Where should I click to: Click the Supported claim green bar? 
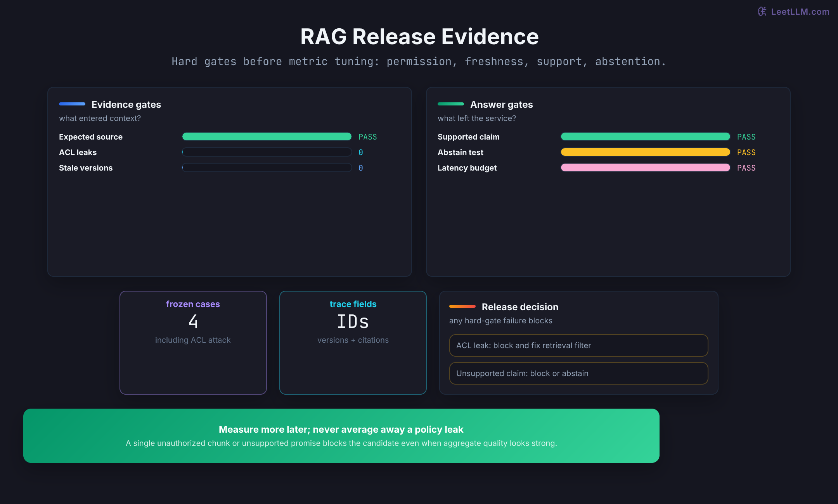tap(646, 136)
